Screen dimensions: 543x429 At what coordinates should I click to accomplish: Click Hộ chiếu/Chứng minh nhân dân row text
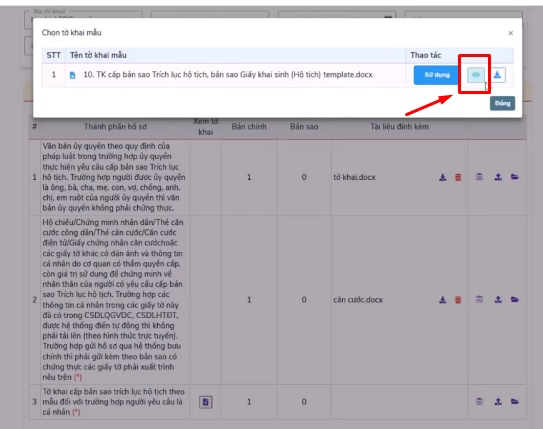coord(113,300)
